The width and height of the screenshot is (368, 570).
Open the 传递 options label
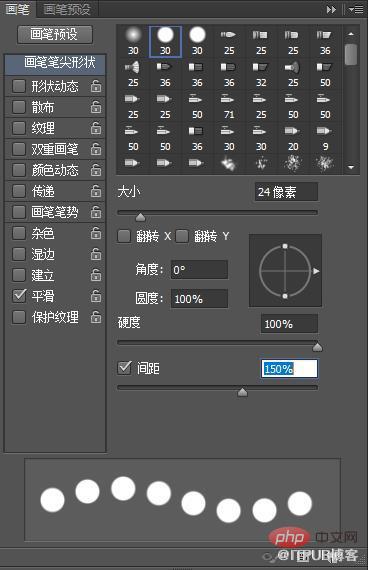[43, 191]
